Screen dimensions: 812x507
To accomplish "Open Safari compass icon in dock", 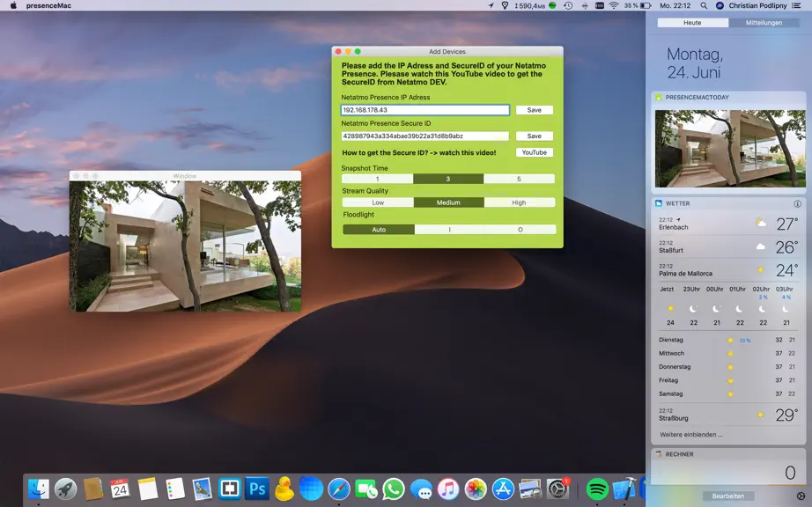I will tap(339, 489).
